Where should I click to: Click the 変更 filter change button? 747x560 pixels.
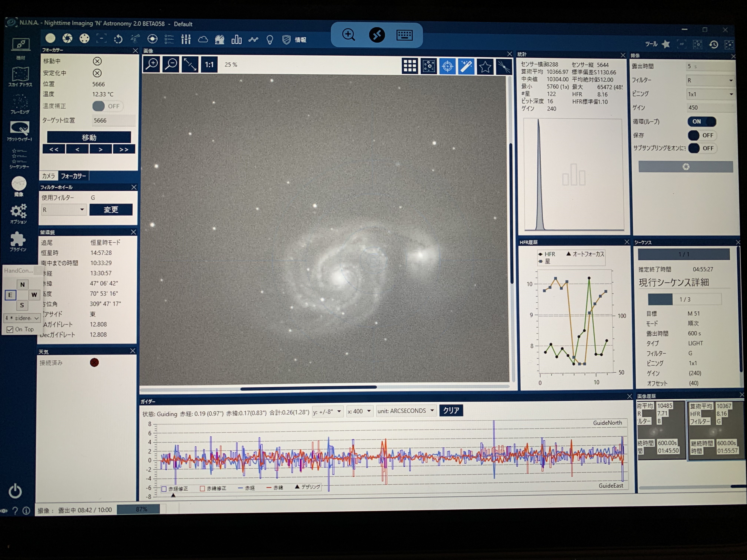tap(111, 210)
